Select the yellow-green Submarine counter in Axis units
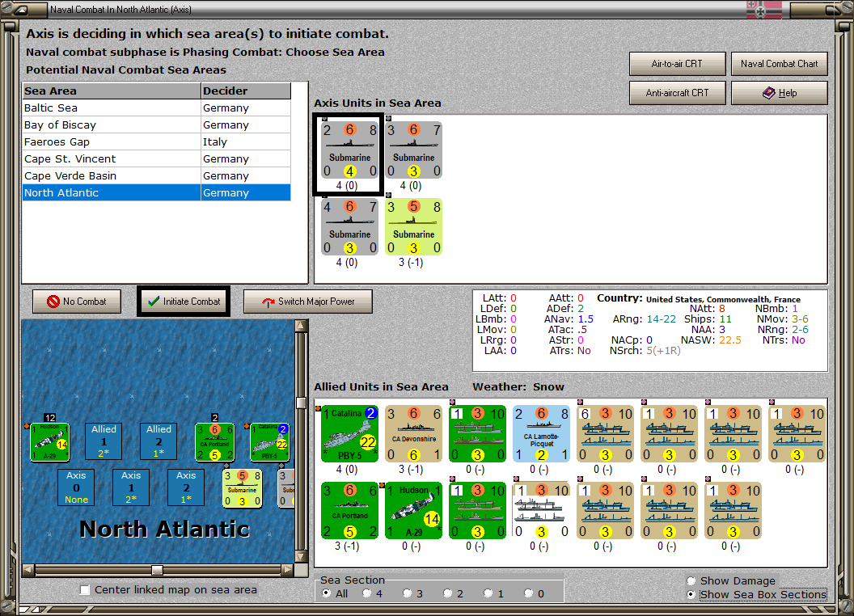Image resolution: width=854 pixels, height=616 pixels. (413, 226)
